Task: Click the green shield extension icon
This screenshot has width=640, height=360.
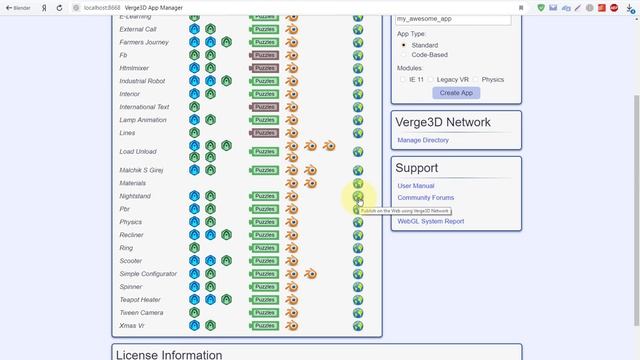Action: [541, 8]
